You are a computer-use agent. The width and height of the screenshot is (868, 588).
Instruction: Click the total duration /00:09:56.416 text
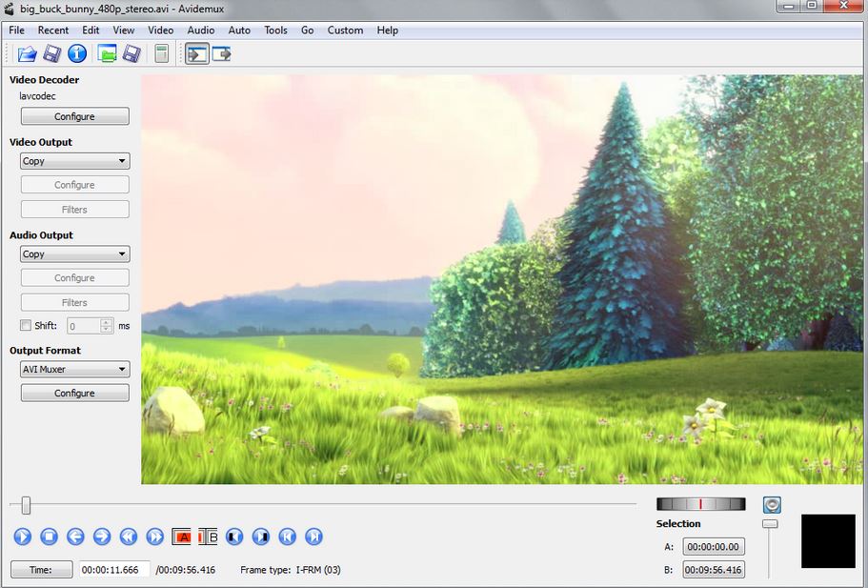pos(186,570)
